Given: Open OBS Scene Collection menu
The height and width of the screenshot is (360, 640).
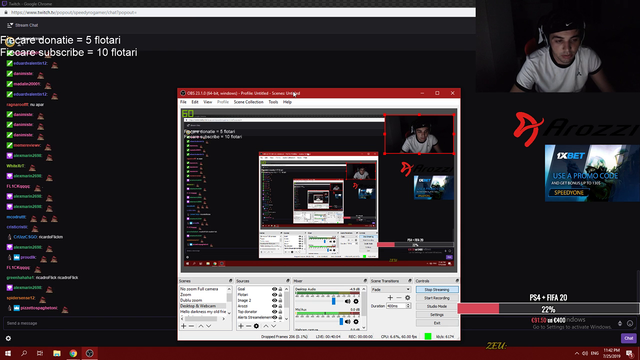Looking at the screenshot, I should (x=249, y=102).
